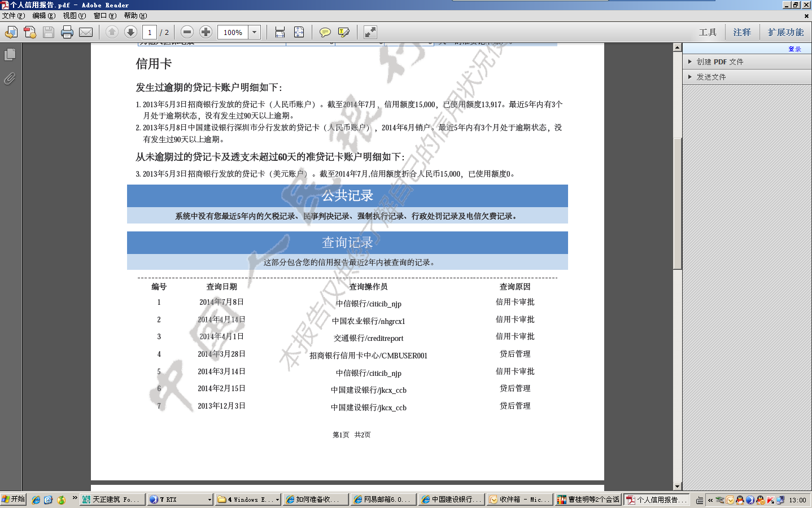Open the 视图 menu
Image resolution: width=812 pixels, height=508 pixels.
pos(74,16)
